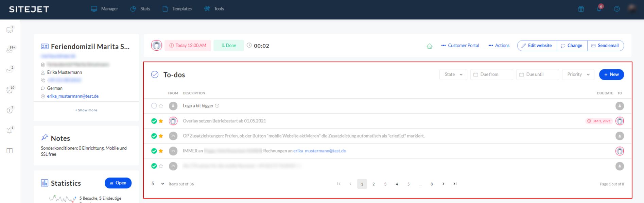Click the 'Due from' date field
The height and width of the screenshot is (203, 644).
tap(491, 74)
